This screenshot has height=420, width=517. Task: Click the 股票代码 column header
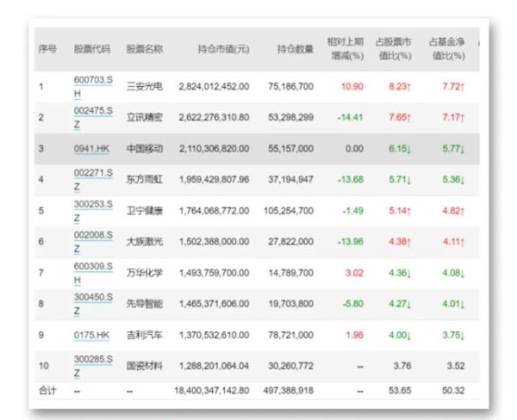click(x=92, y=49)
